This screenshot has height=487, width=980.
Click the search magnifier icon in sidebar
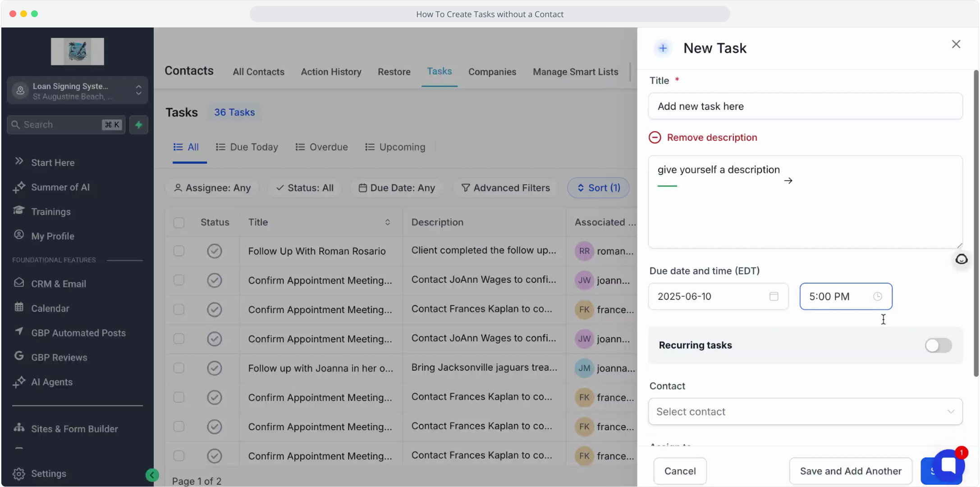point(16,125)
